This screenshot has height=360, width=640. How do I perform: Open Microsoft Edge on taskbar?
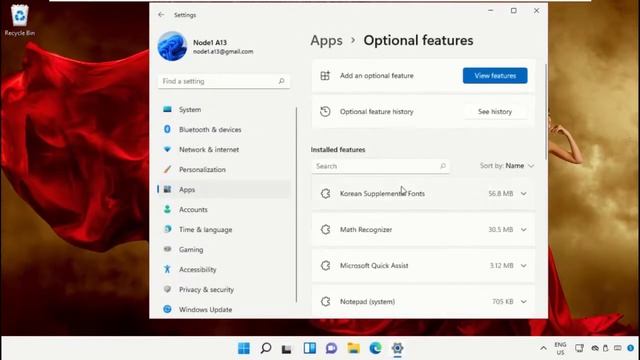pyautogui.click(x=375, y=348)
